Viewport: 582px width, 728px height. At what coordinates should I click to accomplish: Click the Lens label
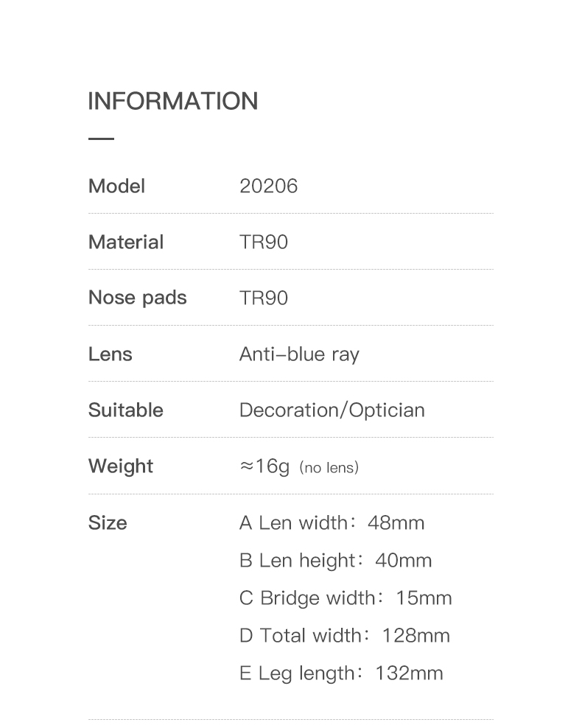tap(111, 354)
